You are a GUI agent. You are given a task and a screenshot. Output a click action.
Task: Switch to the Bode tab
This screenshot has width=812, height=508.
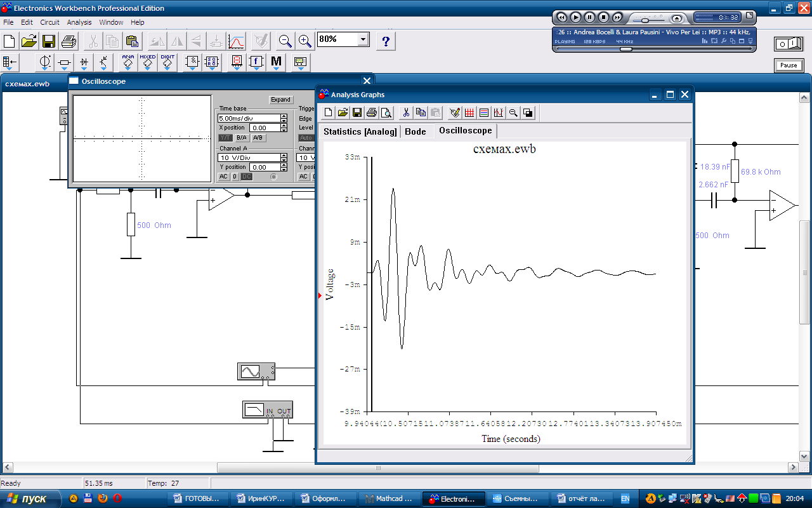coord(415,131)
